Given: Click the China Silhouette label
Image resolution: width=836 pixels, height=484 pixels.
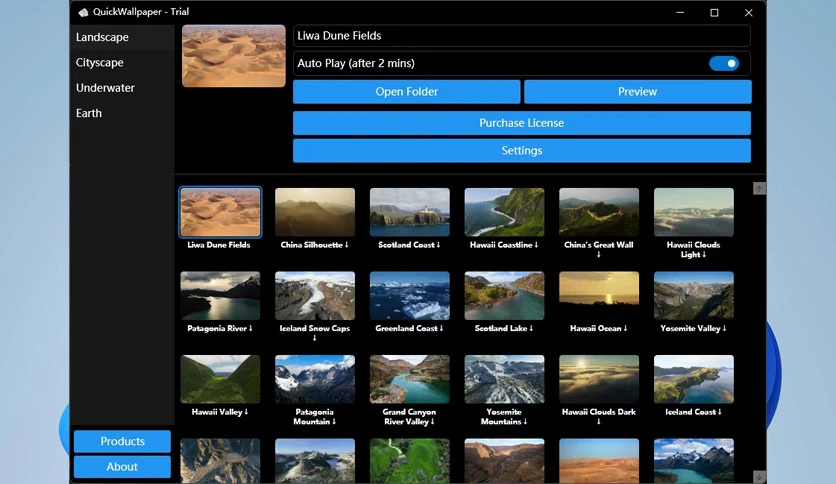Looking at the screenshot, I should [315, 245].
